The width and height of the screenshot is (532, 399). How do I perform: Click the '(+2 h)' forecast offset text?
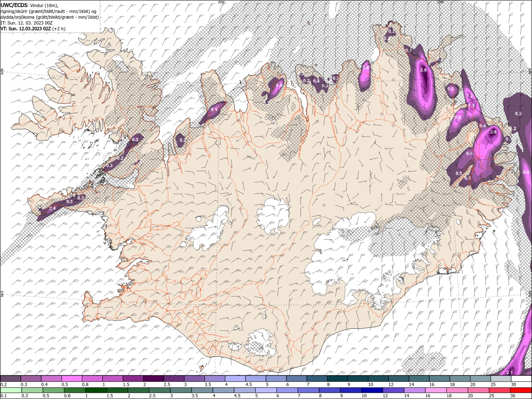(x=59, y=29)
